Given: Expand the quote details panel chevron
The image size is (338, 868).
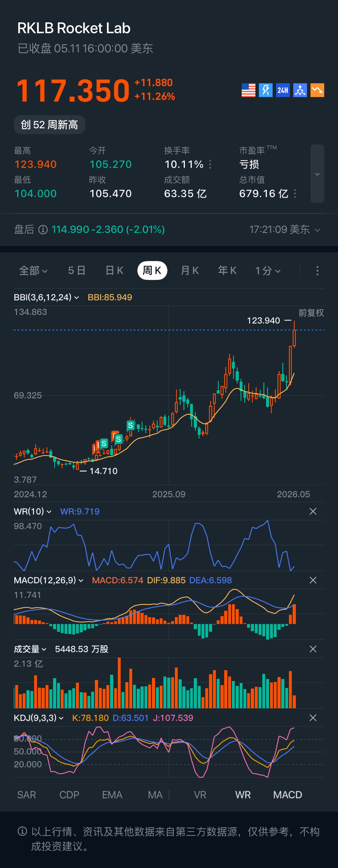Looking at the screenshot, I should tap(317, 174).
